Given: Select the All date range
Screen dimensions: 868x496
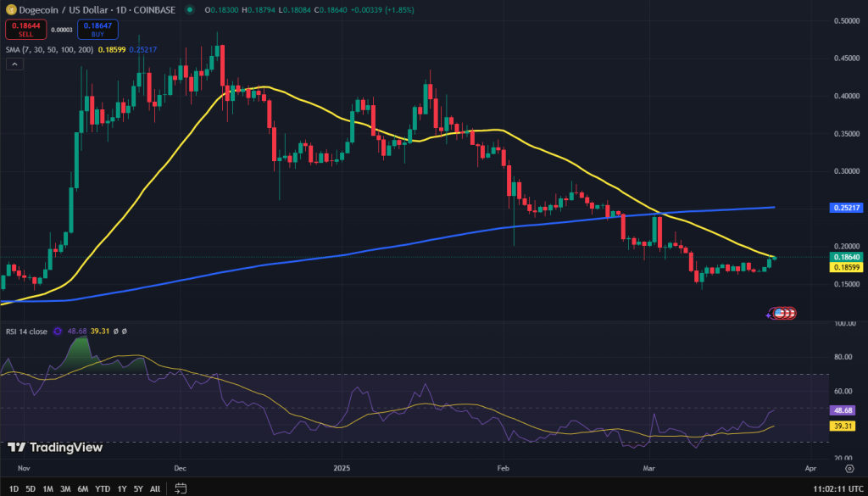Looking at the screenshot, I should [x=156, y=489].
